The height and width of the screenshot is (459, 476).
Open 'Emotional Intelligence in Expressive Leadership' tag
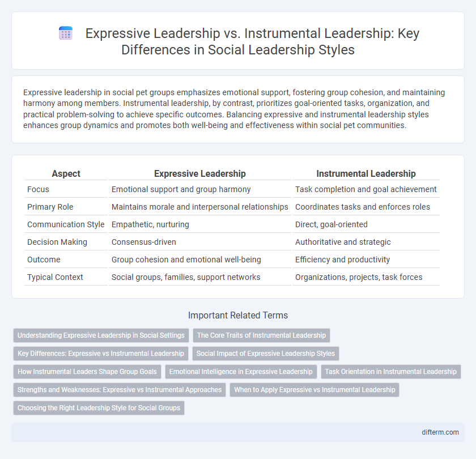point(241,372)
